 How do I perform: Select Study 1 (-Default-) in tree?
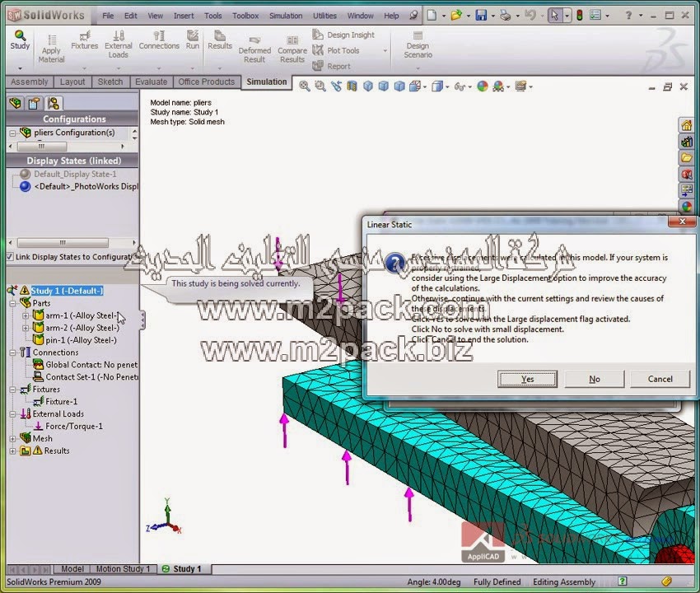(x=67, y=291)
